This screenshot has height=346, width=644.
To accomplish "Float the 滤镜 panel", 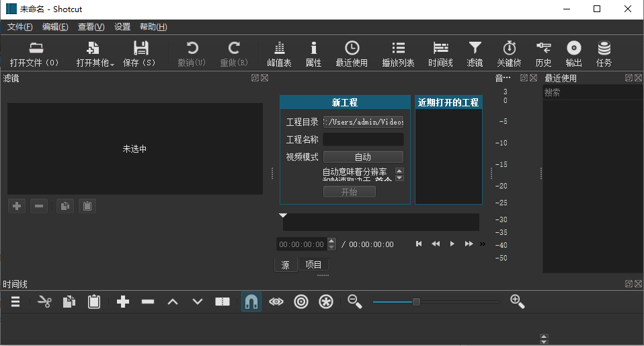I will click(255, 78).
